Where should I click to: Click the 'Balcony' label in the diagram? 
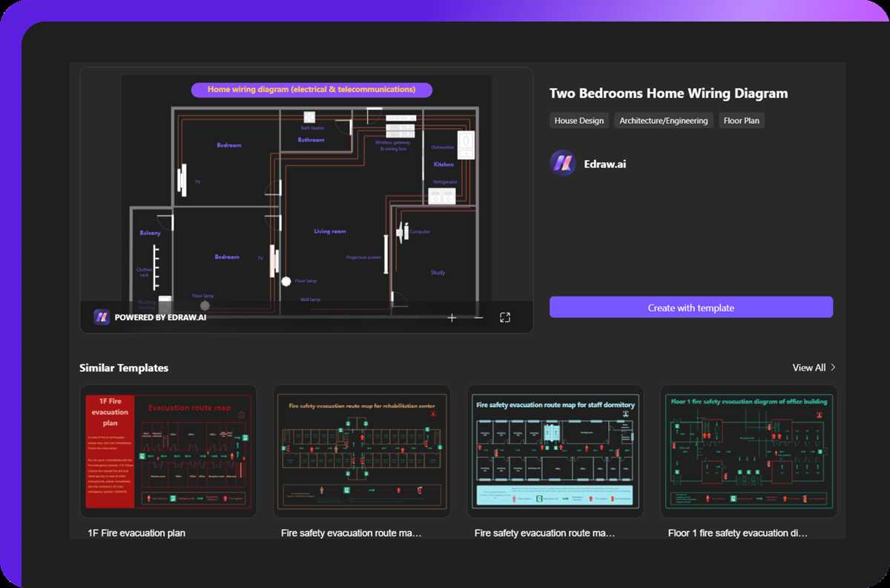pos(150,233)
